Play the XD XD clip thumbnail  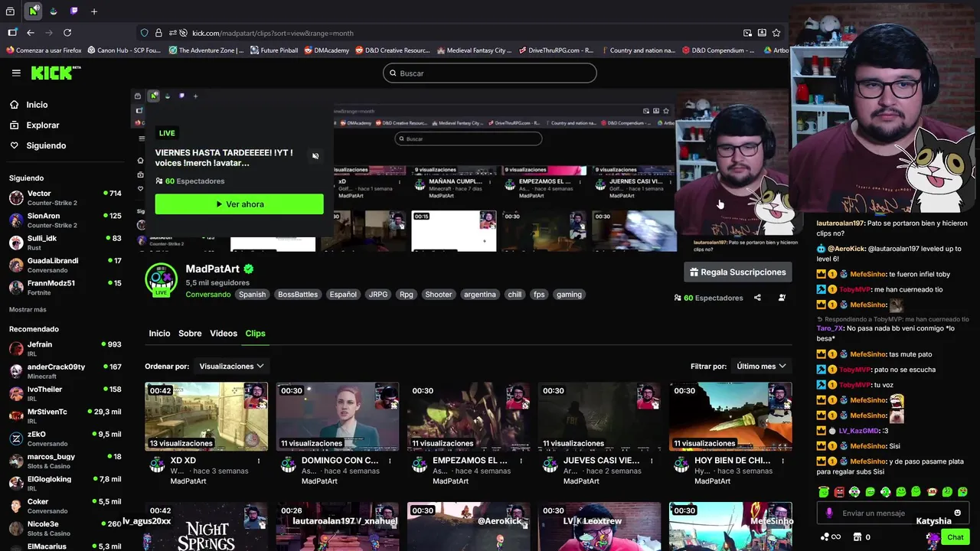(x=207, y=416)
